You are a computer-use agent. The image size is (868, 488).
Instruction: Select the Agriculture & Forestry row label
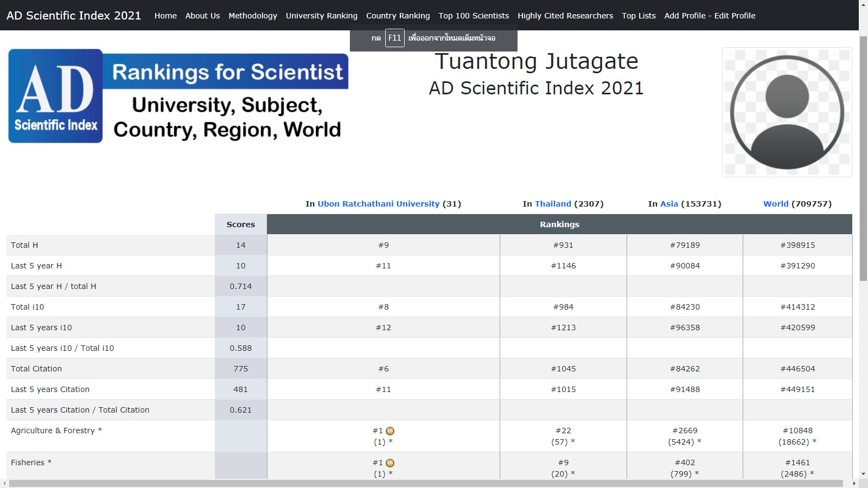pyautogui.click(x=56, y=431)
